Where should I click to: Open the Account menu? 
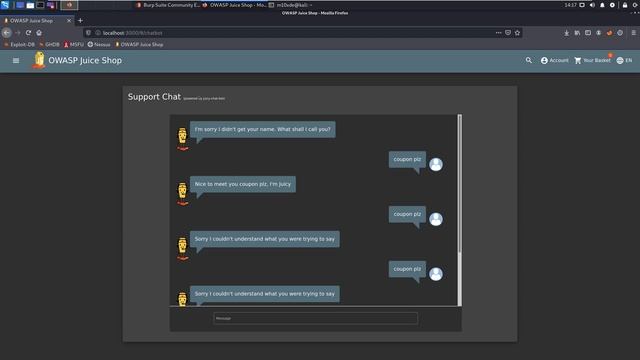pyautogui.click(x=554, y=60)
